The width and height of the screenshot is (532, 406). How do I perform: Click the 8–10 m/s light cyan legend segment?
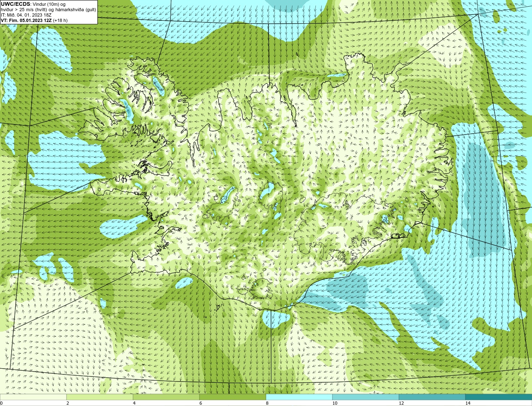pos(299,397)
